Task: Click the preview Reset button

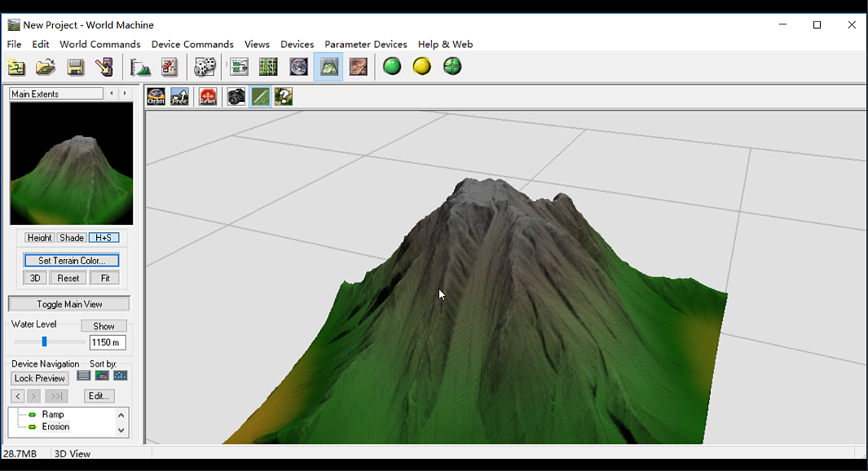Action: pos(68,278)
